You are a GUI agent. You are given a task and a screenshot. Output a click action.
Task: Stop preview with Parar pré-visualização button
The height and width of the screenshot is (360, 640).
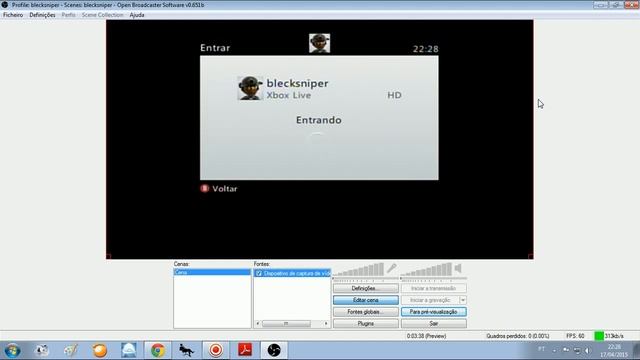(433, 312)
